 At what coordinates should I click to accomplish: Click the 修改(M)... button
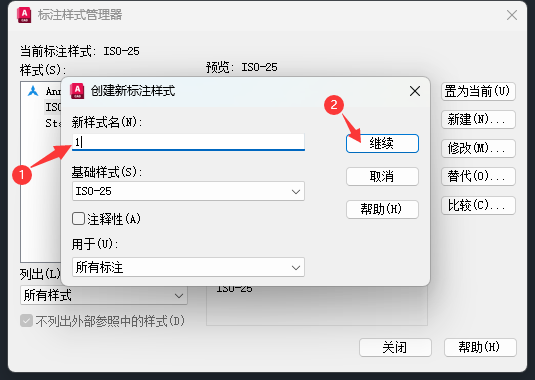[x=478, y=148]
